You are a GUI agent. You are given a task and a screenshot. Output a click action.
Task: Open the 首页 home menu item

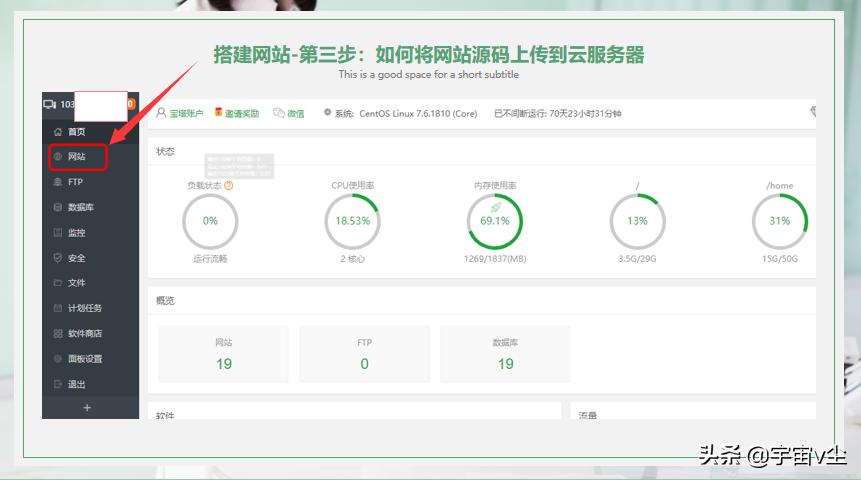(90, 132)
